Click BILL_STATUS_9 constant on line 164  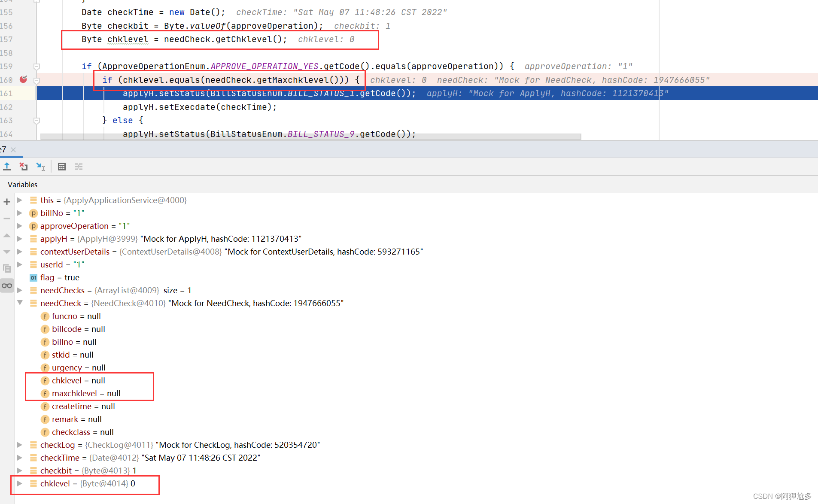pos(321,134)
